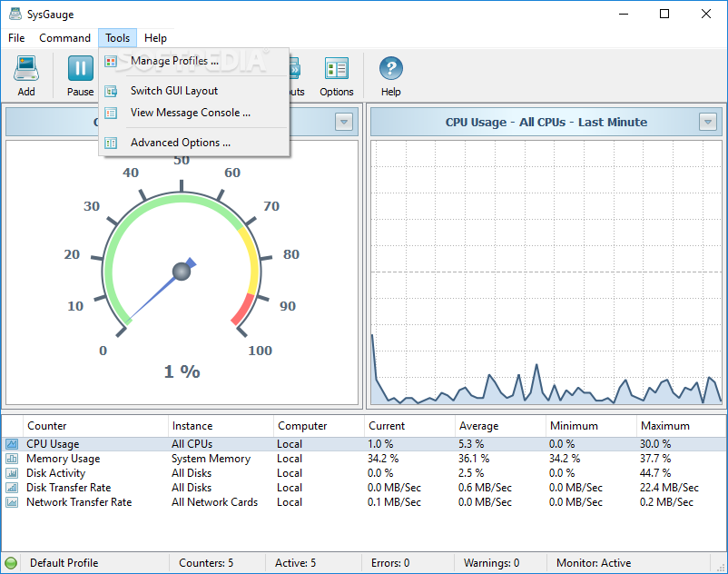Screen dimensions: 728x574
Task: Close the open Tools menu
Action: coord(117,38)
